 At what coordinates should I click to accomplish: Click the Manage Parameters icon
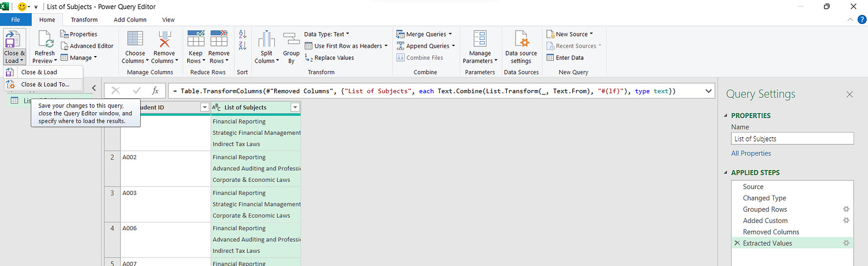(x=480, y=39)
